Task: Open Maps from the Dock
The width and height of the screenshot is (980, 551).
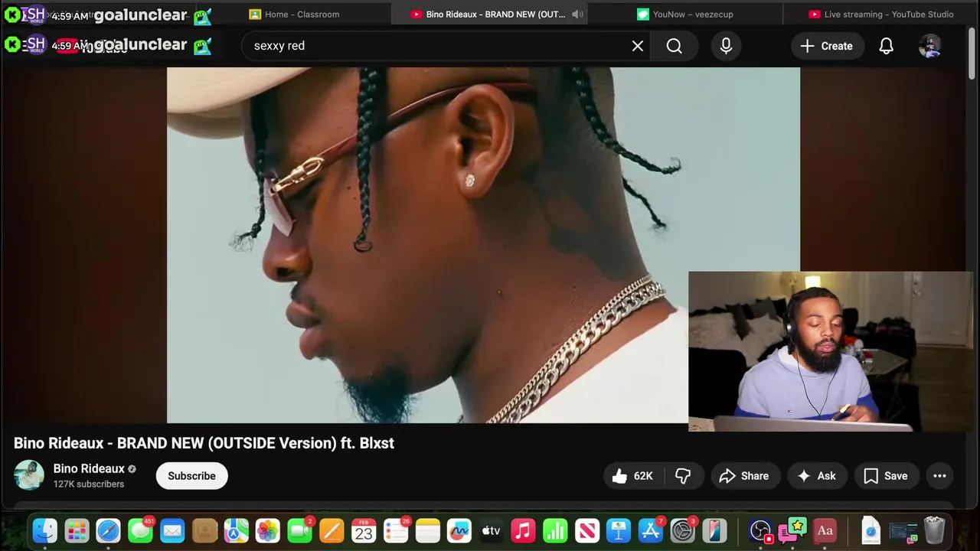Action: pos(236,530)
